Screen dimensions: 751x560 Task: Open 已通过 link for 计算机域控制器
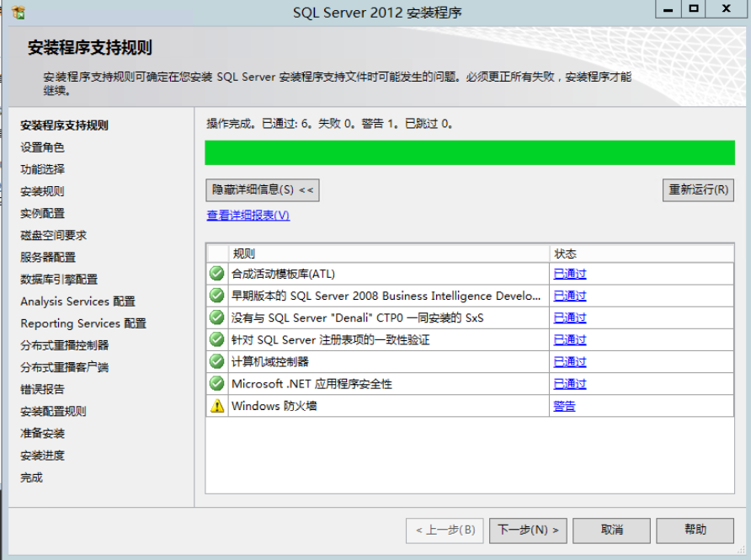(x=570, y=362)
